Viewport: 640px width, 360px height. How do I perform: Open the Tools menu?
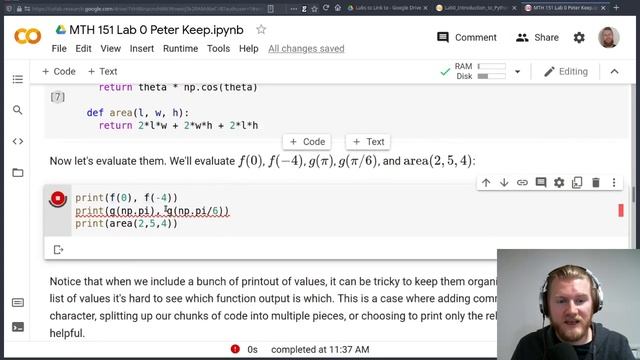click(x=218, y=49)
